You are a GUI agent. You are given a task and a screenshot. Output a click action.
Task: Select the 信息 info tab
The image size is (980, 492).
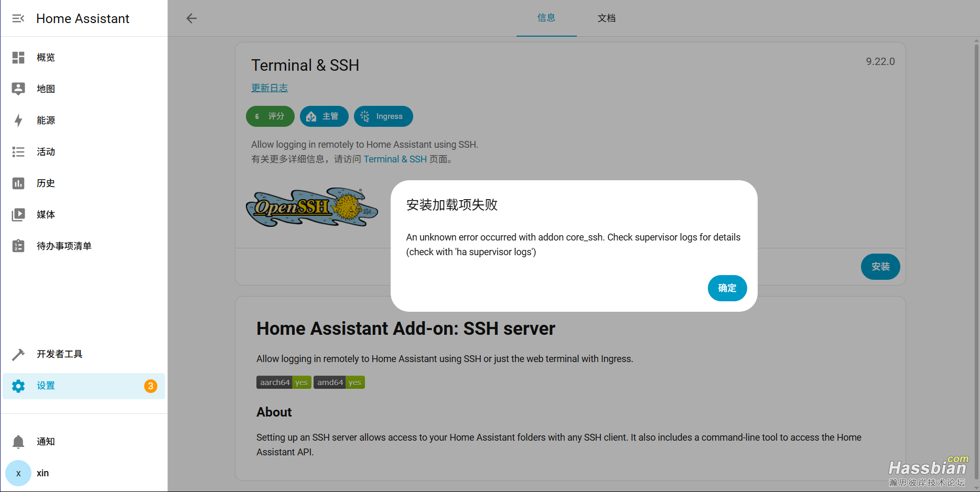click(546, 18)
